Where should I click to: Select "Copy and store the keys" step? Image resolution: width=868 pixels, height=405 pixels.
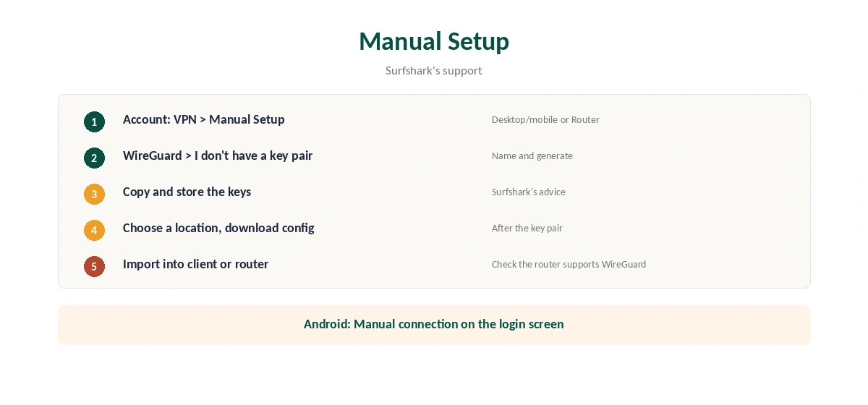coord(187,192)
